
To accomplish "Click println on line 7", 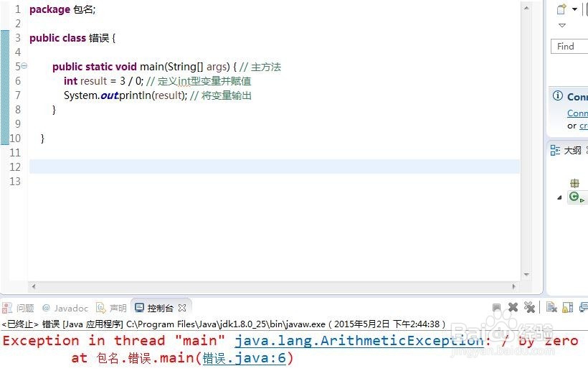I will coord(136,95).
